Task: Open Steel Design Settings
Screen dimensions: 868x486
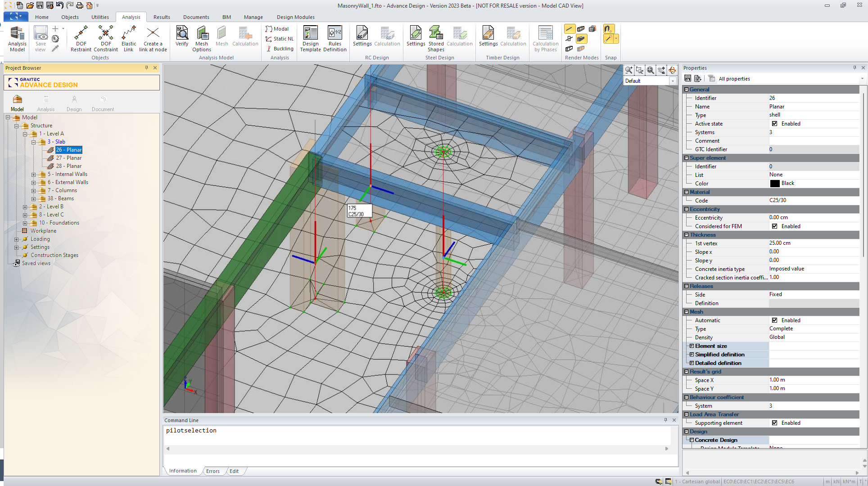Action: pyautogui.click(x=416, y=36)
